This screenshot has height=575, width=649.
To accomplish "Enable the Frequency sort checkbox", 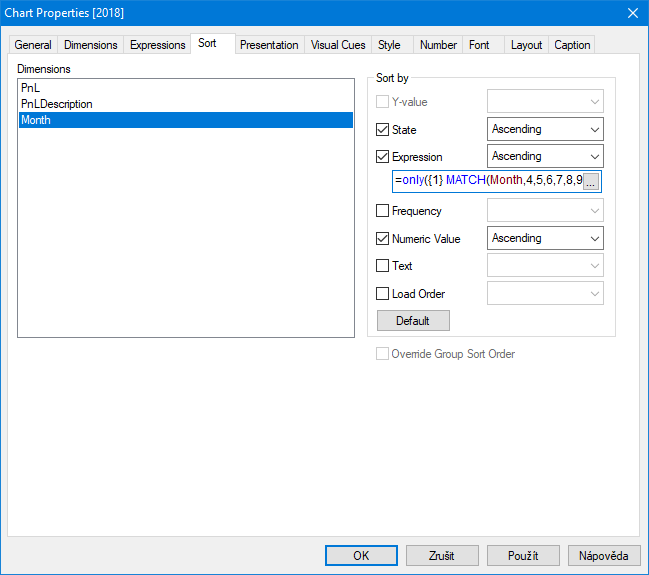I will 382,211.
